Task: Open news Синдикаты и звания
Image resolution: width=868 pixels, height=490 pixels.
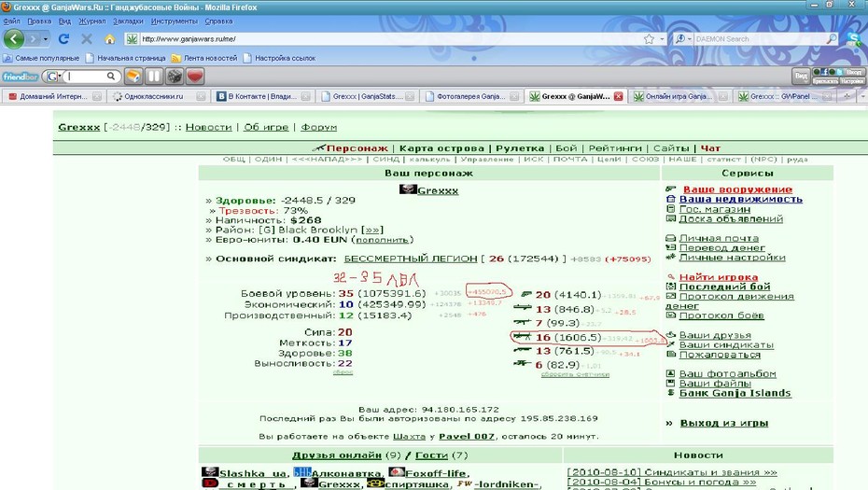Action: point(671,472)
